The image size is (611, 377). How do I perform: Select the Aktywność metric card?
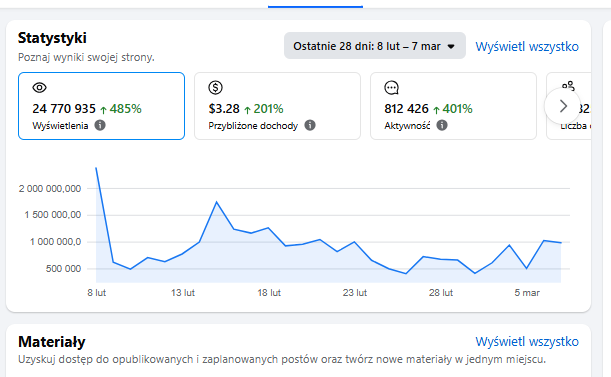click(453, 106)
